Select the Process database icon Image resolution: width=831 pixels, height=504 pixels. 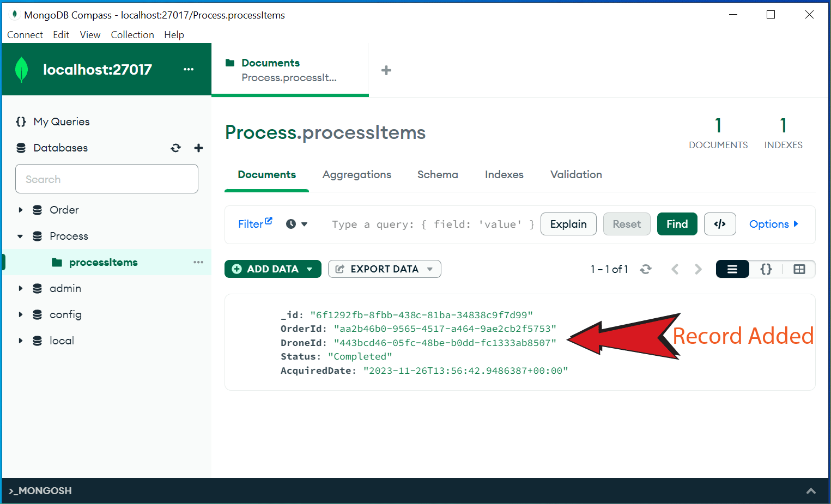pos(37,236)
